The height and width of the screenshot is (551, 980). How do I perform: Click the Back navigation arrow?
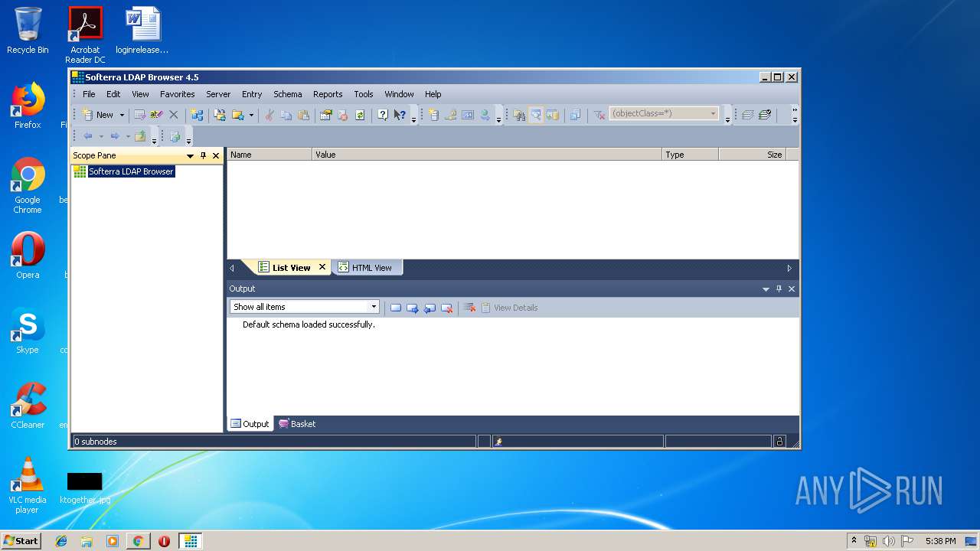point(88,136)
